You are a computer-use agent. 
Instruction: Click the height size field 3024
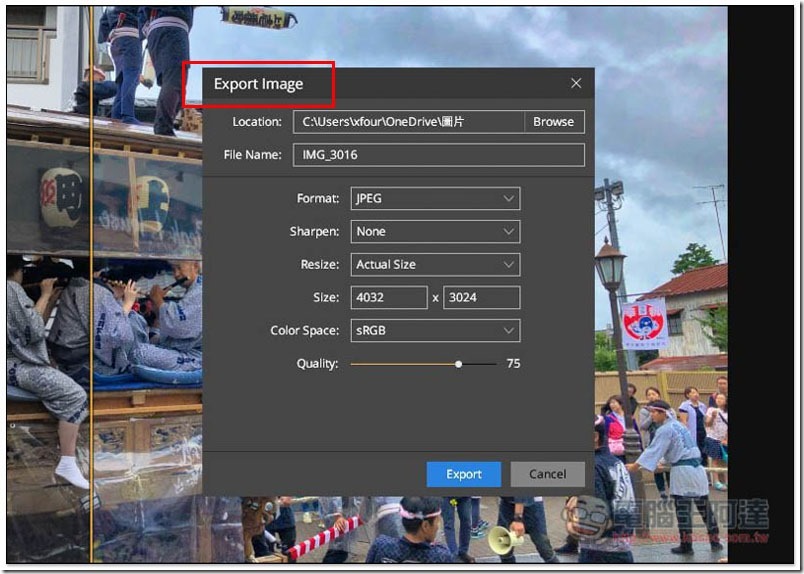(481, 298)
